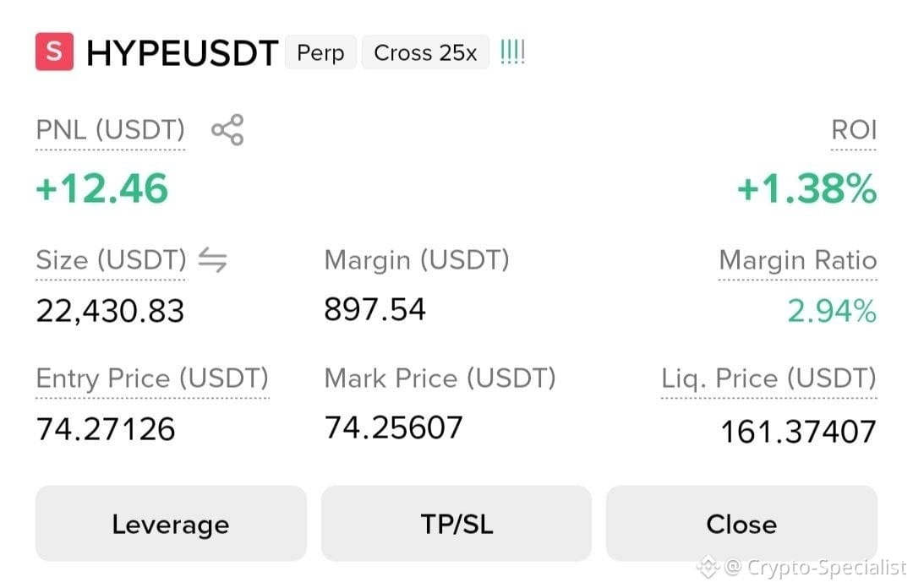Image resolution: width=913 pixels, height=588 pixels.
Task: Open the HYPEUSDT symbol title
Action: point(183,53)
